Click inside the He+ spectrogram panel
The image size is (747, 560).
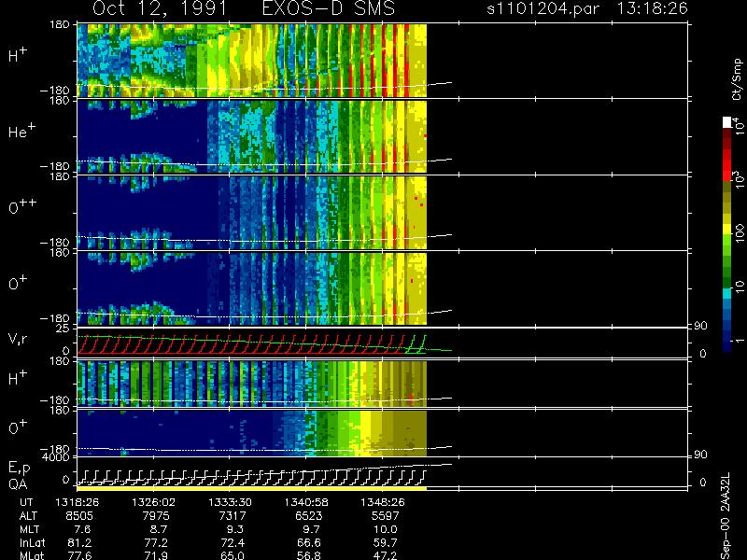click(251, 135)
